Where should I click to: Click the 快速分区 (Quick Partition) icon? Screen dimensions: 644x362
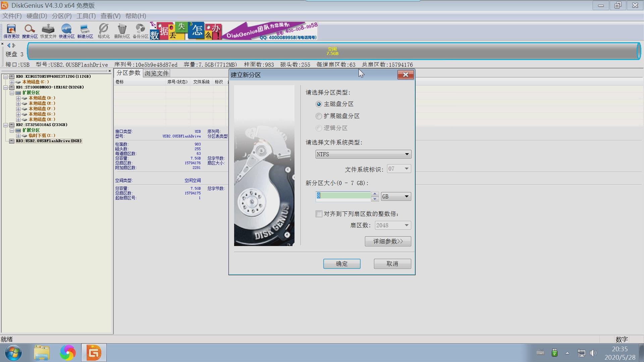pos(66,31)
